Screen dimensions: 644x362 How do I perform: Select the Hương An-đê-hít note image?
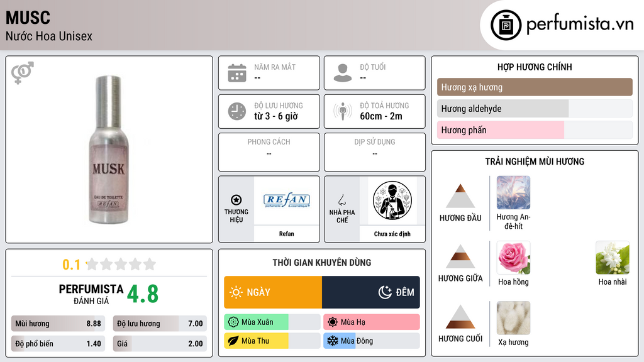click(513, 192)
